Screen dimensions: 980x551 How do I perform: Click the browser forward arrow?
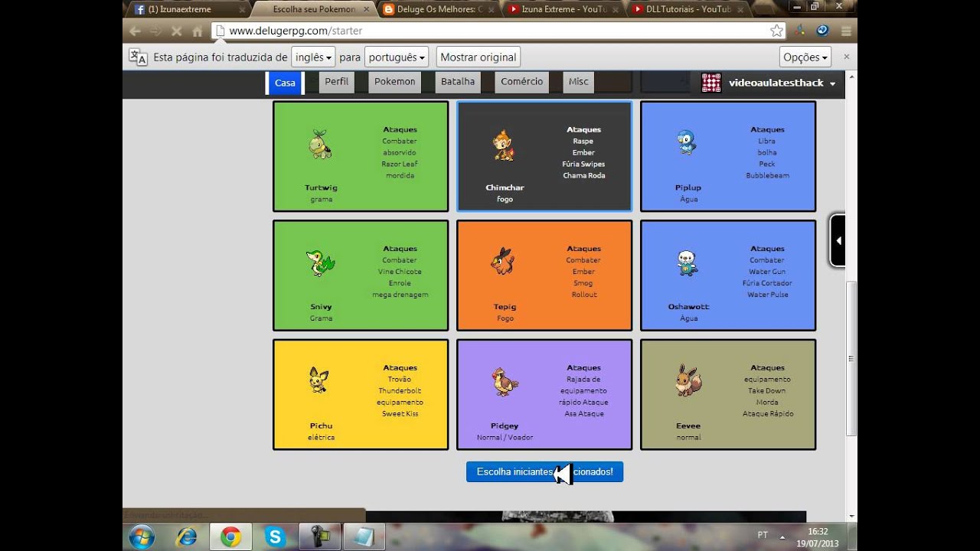click(x=156, y=31)
